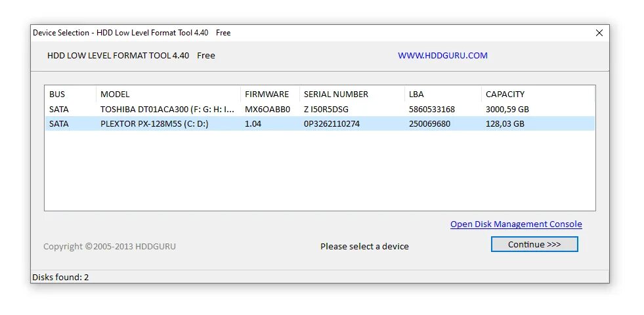This screenshot has height=315, width=644.
Task: Sort by the BUS column header
Action: (x=70, y=94)
